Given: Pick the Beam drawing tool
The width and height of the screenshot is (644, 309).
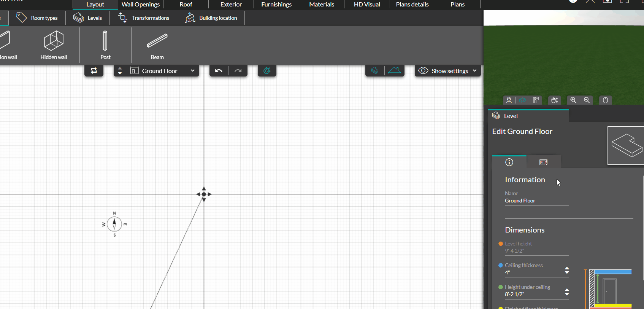Looking at the screenshot, I should point(157,45).
